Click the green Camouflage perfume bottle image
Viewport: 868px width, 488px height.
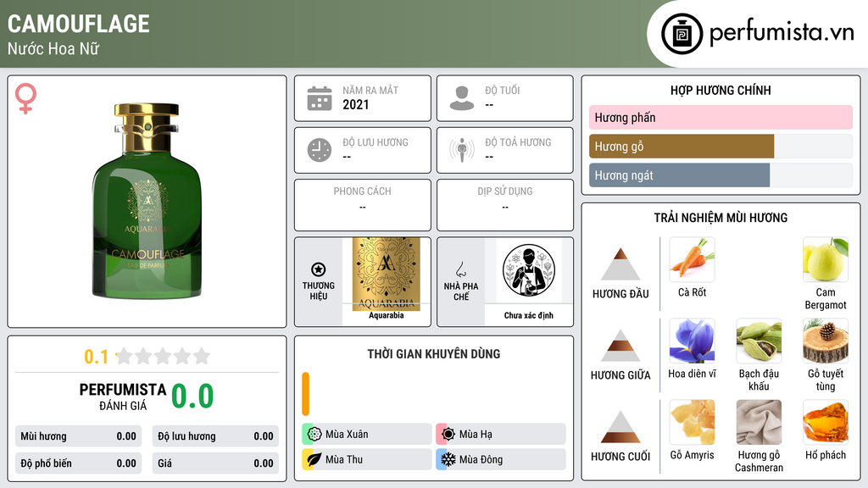click(x=147, y=200)
